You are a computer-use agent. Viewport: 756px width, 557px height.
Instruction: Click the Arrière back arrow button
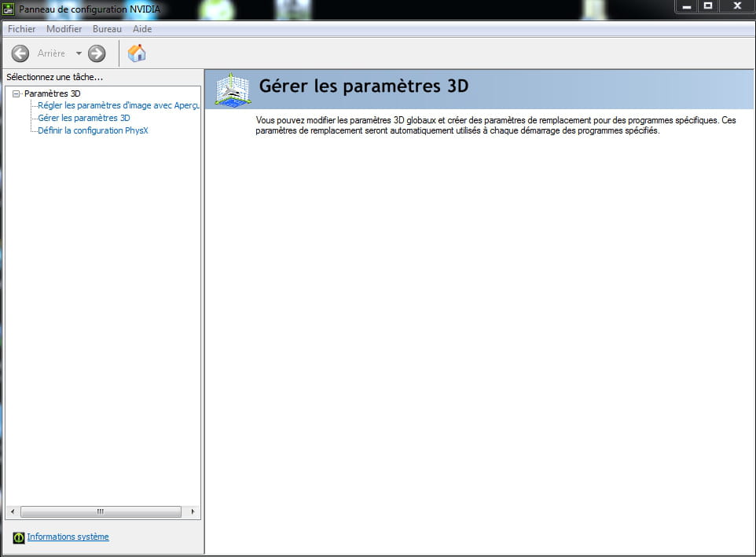pyautogui.click(x=20, y=53)
